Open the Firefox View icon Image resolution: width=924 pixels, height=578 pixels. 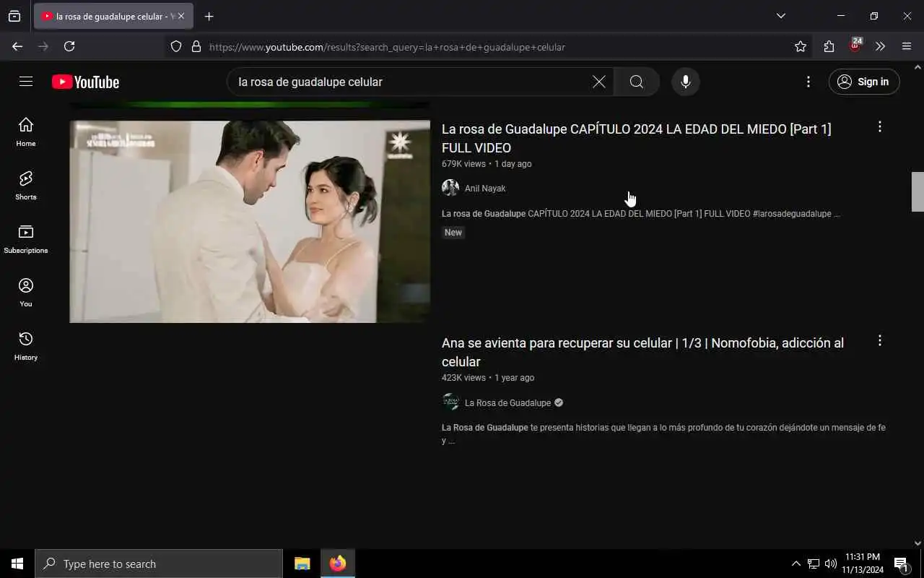[x=14, y=16]
